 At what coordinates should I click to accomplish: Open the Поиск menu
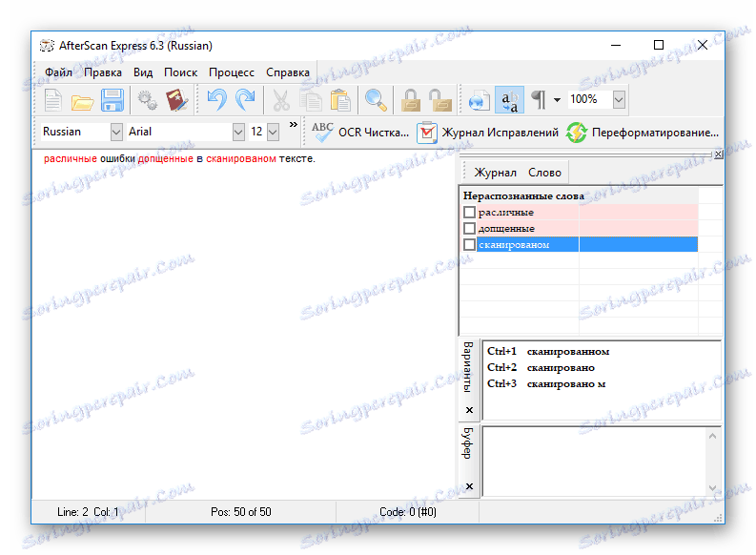(x=180, y=72)
